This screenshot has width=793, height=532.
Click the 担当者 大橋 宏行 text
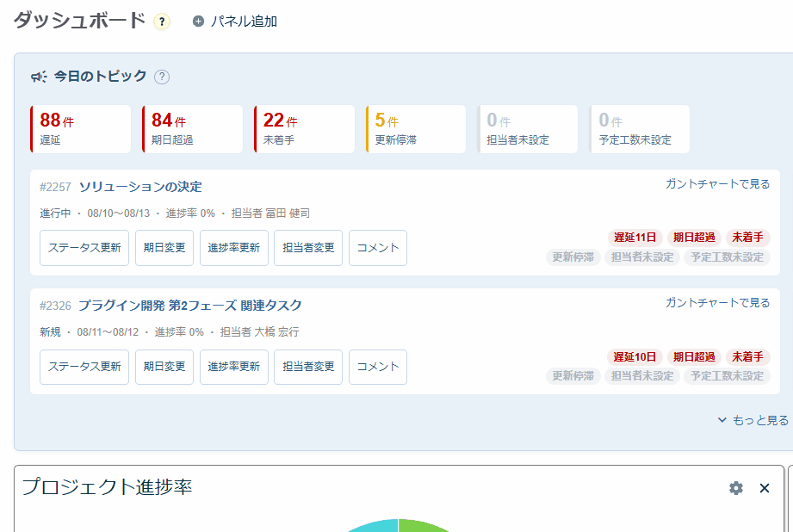[x=259, y=332]
